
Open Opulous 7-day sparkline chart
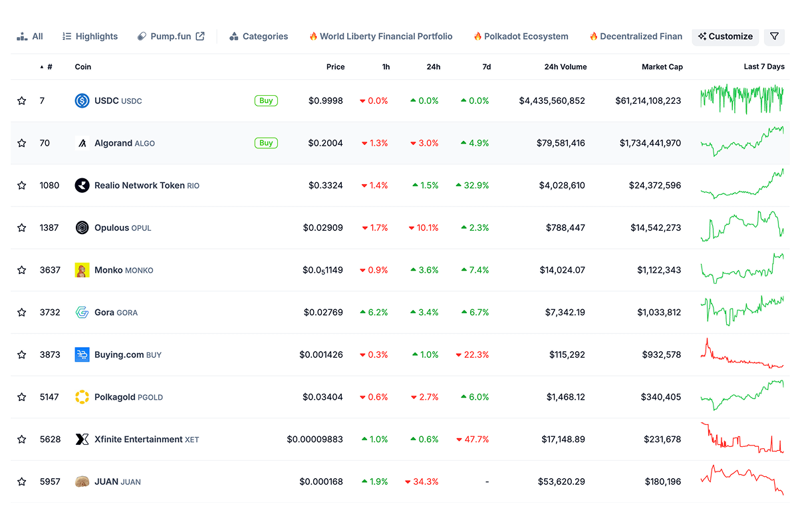pos(742,226)
